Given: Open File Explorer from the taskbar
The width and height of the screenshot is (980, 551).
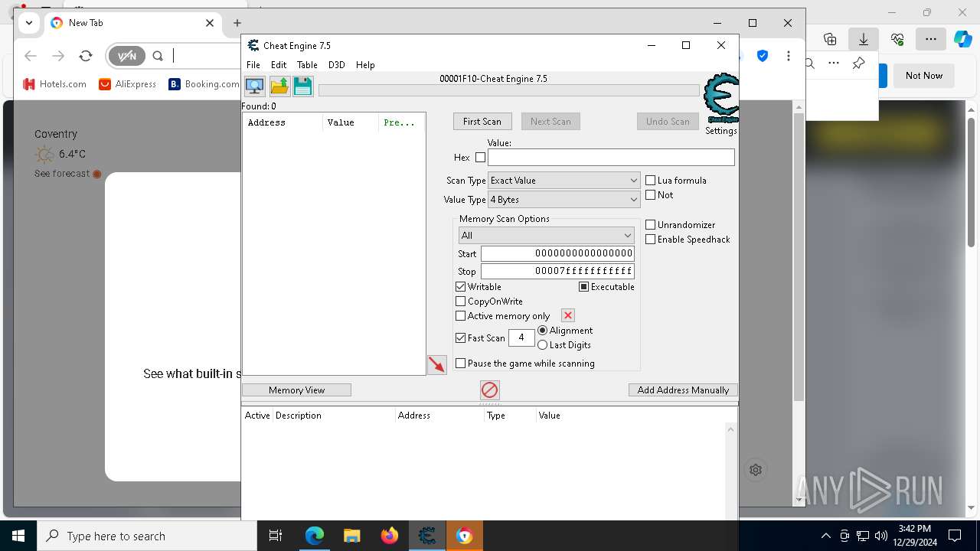Looking at the screenshot, I should 351,536.
